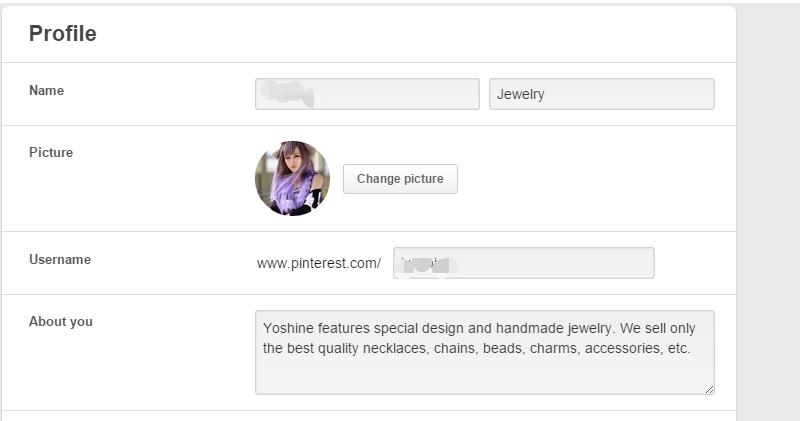801x421 pixels.
Task: Click the word Yoshine in the description
Action: point(288,327)
